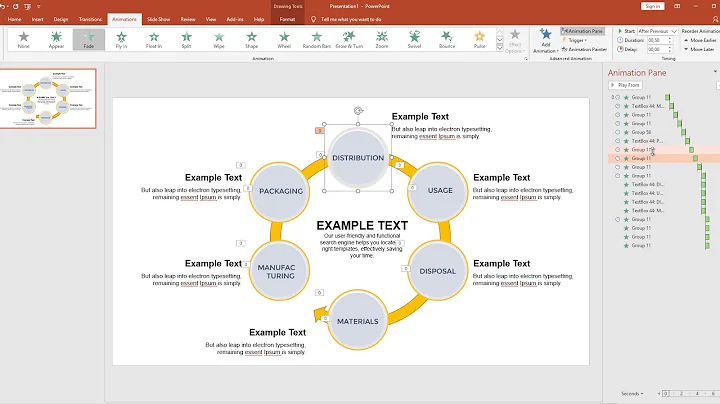Apply the Zoom animation effect
The image size is (720, 404).
(x=382, y=39)
